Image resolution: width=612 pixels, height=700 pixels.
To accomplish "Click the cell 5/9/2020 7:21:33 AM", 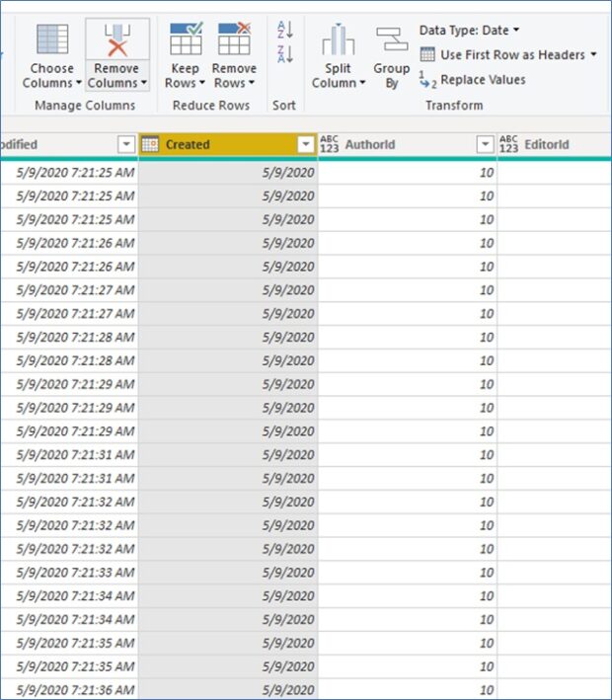I will 69,573.
